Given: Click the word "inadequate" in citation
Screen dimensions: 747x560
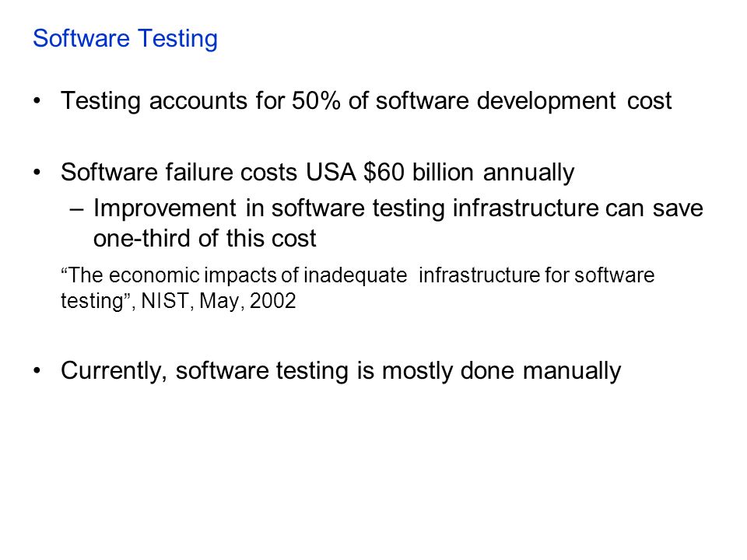Looking at the screenshot, I should pos(356,276).
